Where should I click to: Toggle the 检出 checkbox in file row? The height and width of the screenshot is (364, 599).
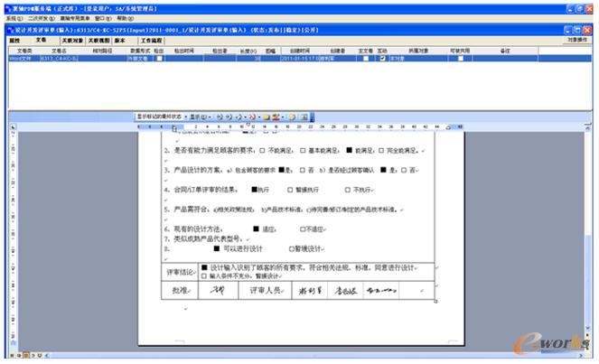158,58
